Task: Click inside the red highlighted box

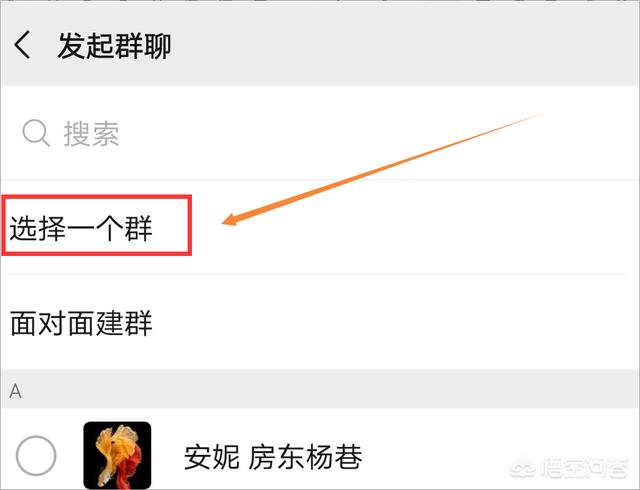Action: tap(97, 225)
